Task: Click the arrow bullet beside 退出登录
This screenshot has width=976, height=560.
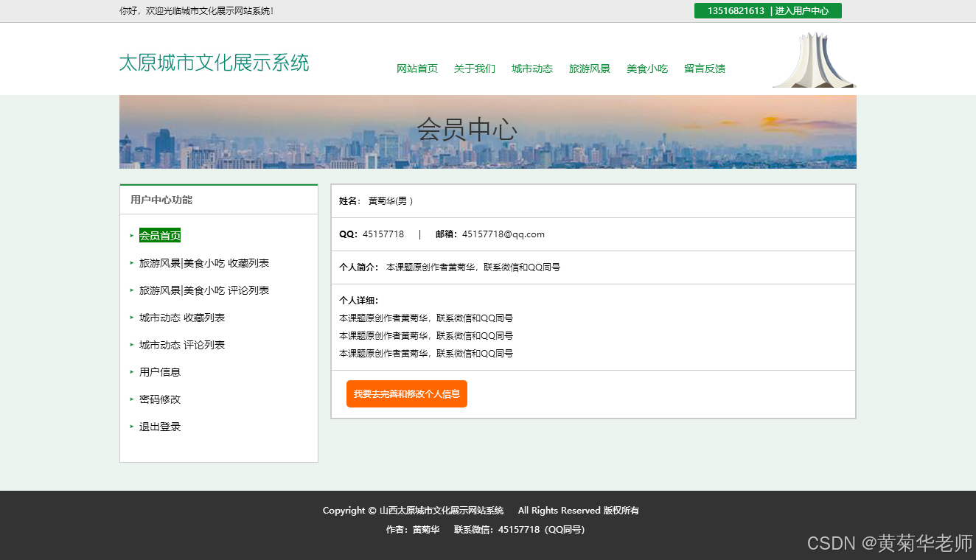Action: [x=132, y=427]
